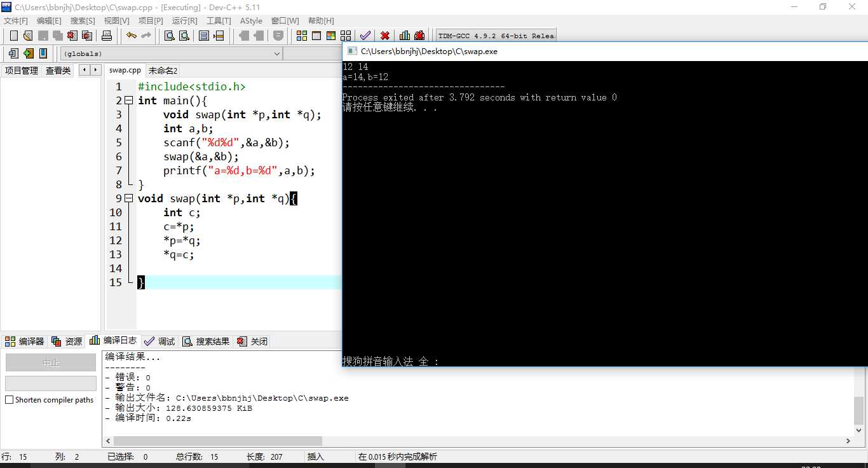
Task: Click the 关闭 bottom panel tab
Action: click(253, 341)
